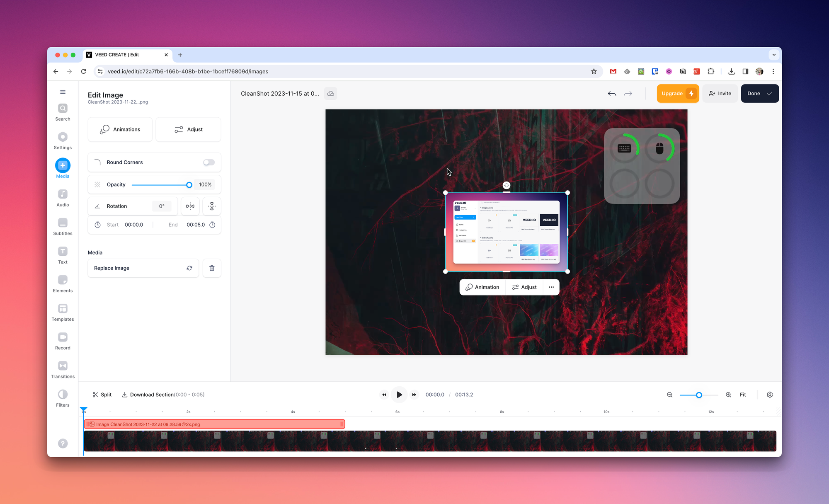Screen dimensions: 829x504
Task: Open the Elements sidebar panel
Action: (63, 284)
